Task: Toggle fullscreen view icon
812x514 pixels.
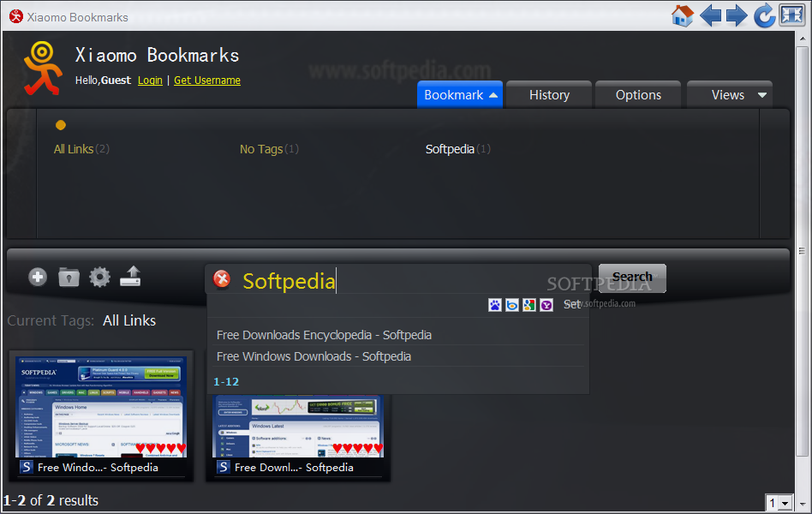Action: [791, 15]
